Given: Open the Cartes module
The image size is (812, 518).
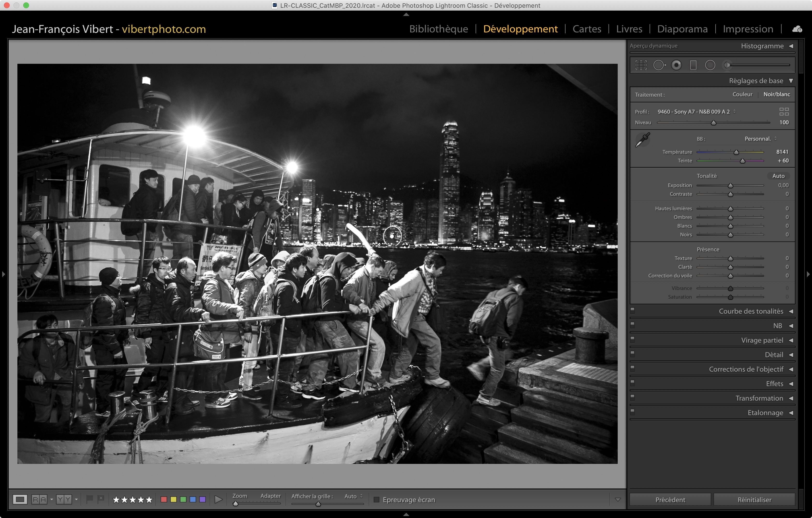Looking at the screenshot, I should [587, 29].
